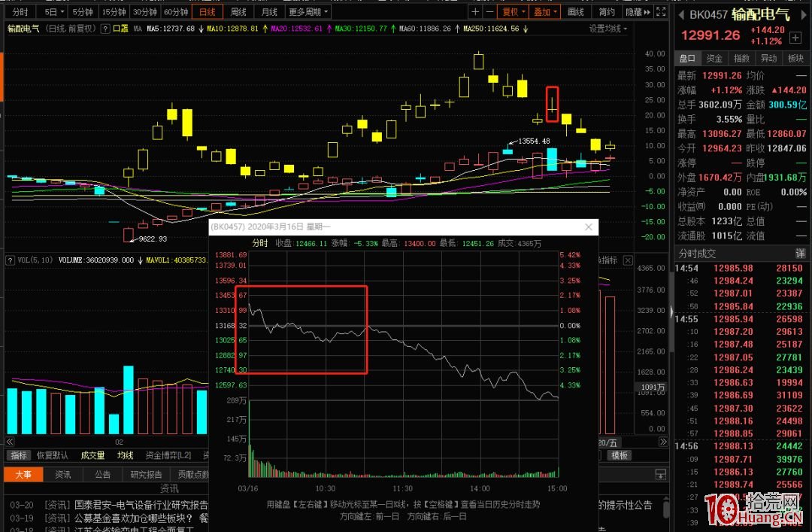
Task: Expand the 更多周期 dropdown
Action: point(308,11)
